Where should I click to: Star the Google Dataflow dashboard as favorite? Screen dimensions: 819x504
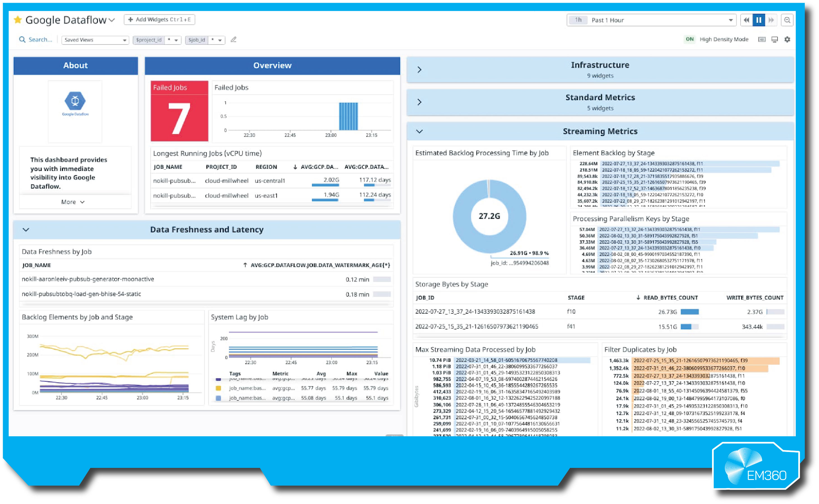coord(18,20)
